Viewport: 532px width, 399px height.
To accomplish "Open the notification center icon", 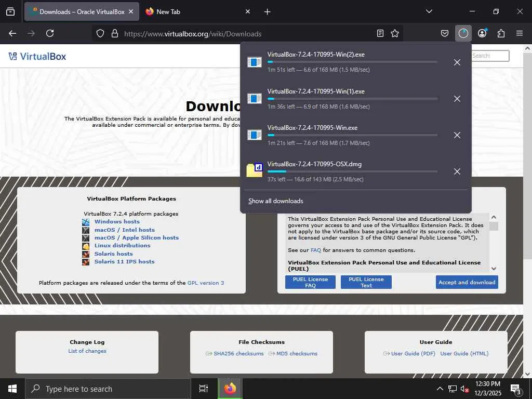I will click(x=516, y=389).
